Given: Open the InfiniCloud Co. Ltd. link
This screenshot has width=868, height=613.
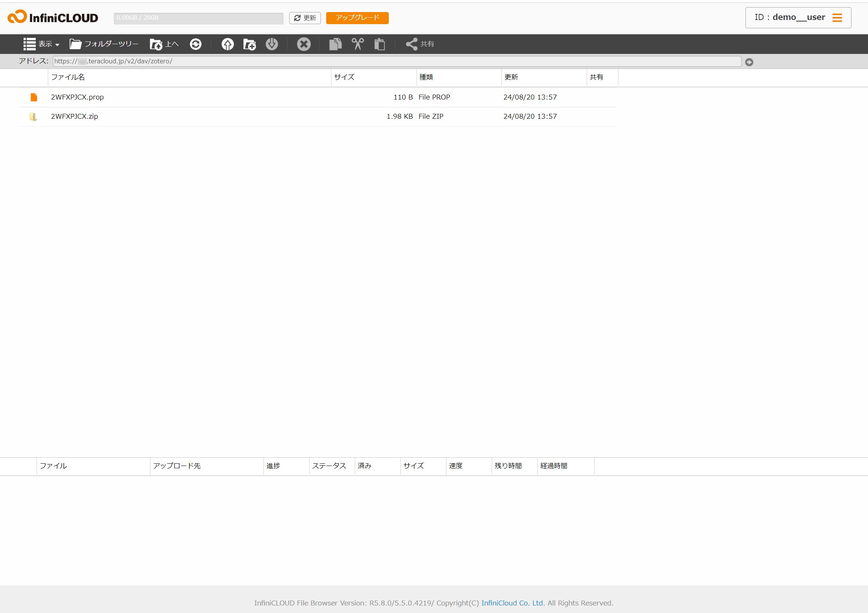Looking at the screenshot, I should pyautogui.click(x=513, y=603).
